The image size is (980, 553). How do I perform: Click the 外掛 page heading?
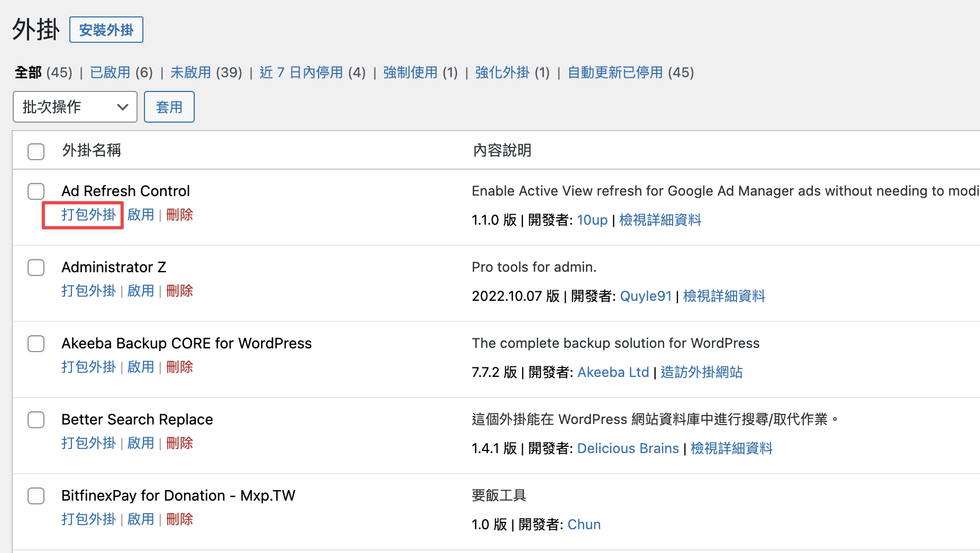36,29
